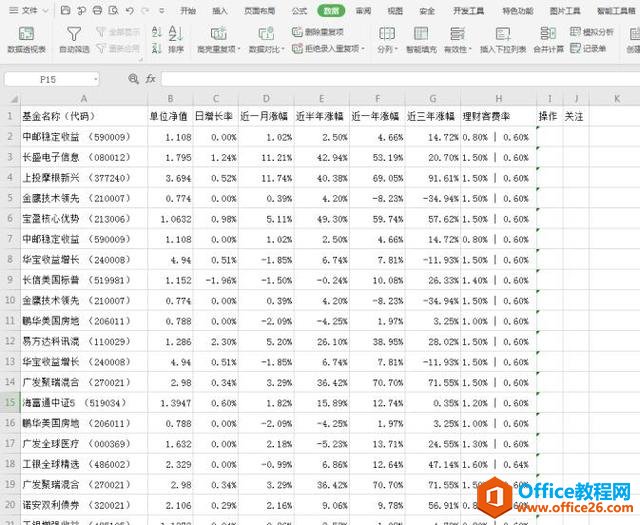Screen dimensions: 640x525
Task: Select the header cell 单位净值
Action: coord(170,116)
